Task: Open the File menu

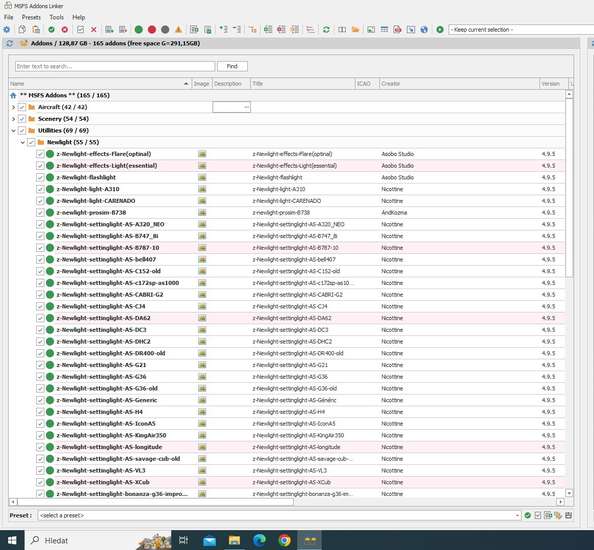Action: click(x=8, y=17)
